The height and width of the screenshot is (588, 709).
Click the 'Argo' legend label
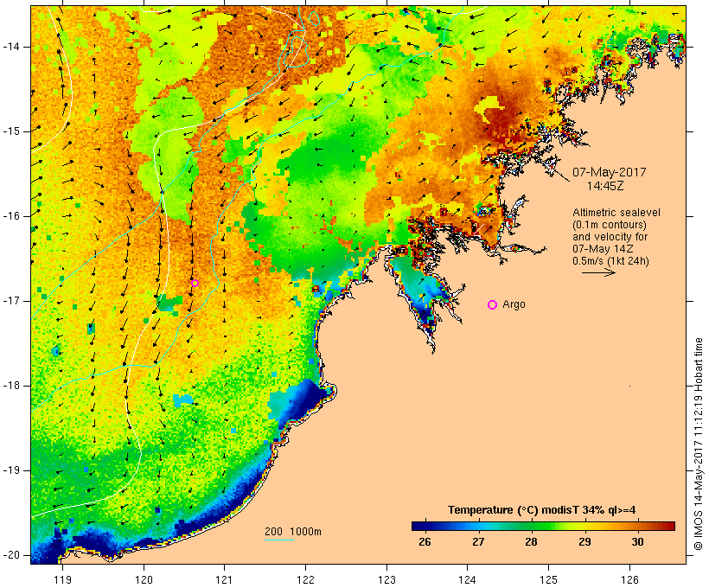(x=514, y=304)
